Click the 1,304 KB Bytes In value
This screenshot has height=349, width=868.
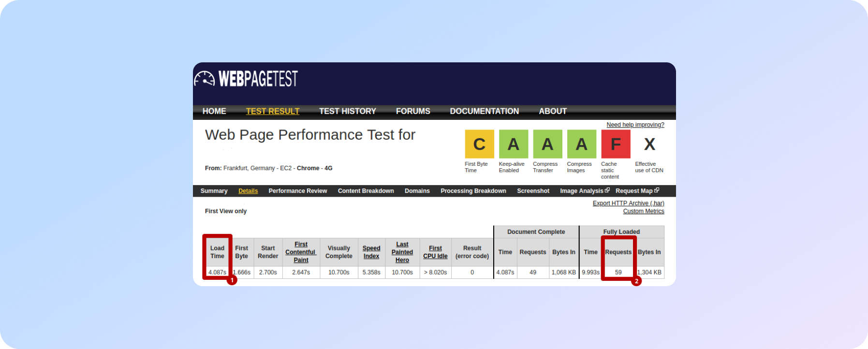pos(649,273)
